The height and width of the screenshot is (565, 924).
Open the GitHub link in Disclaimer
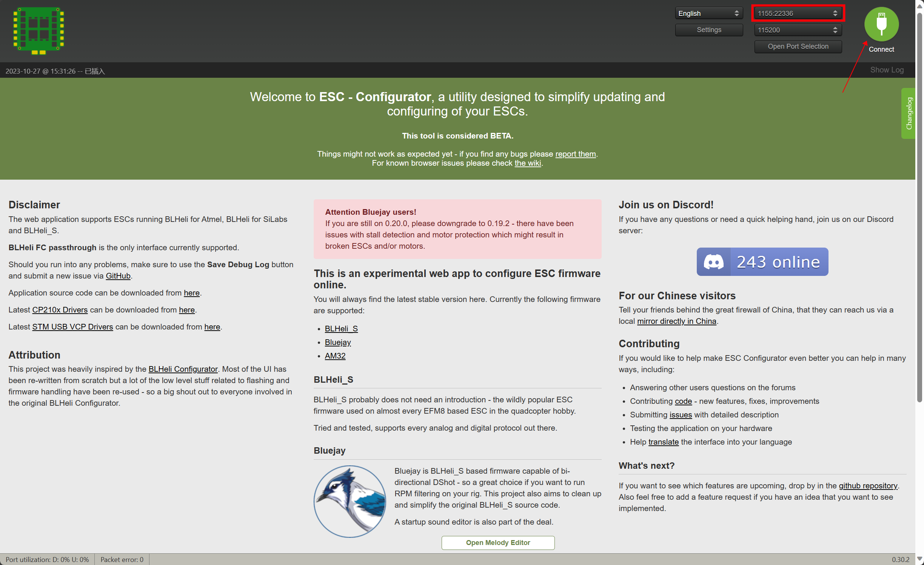[118, 276]
